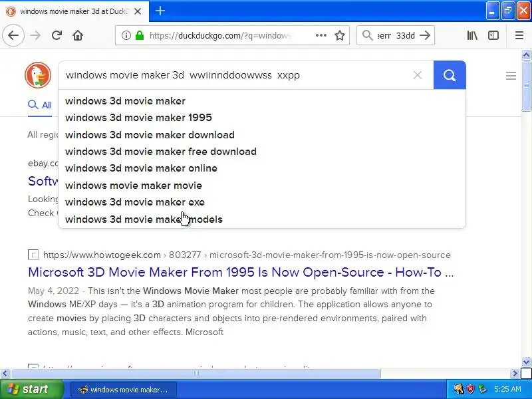Click the horizontal scrollbar left arrow
532x399 pixels.
tap(5, 374)
